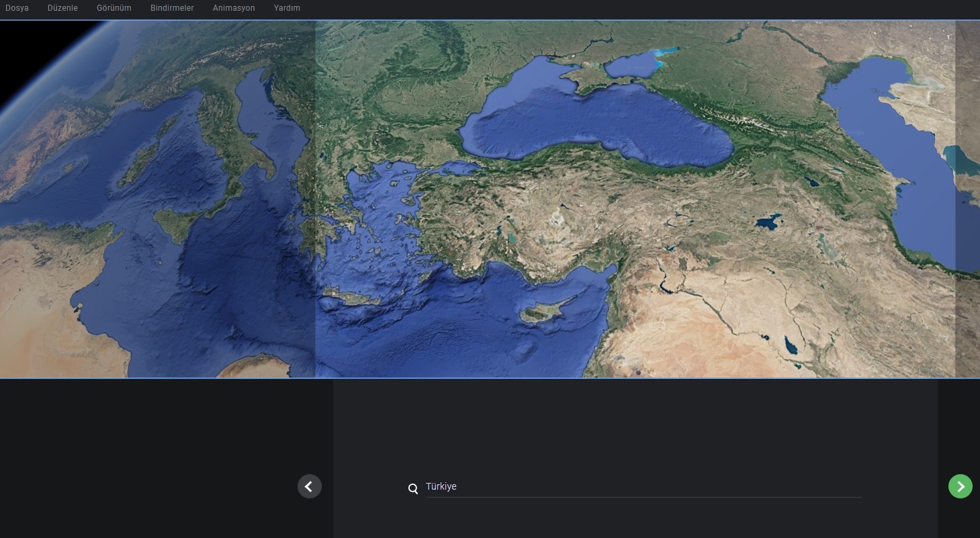Focus the Türkiye search input field

pos(605,486)
